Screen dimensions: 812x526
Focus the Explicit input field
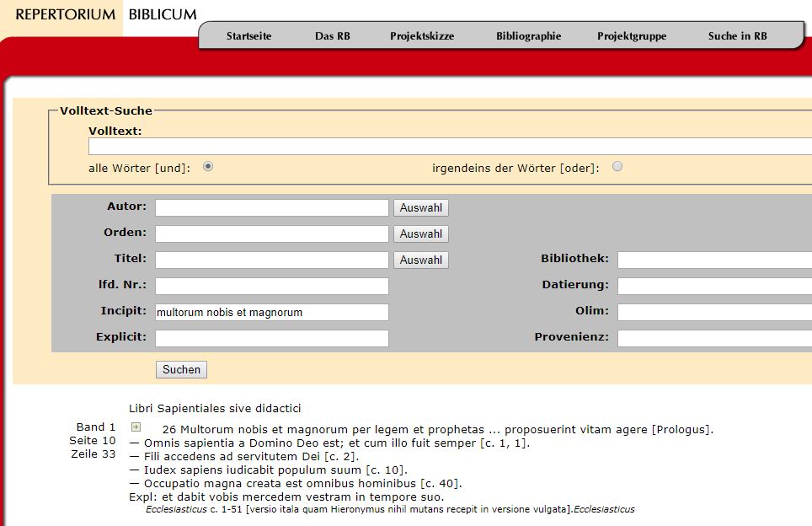coord(272,338)
